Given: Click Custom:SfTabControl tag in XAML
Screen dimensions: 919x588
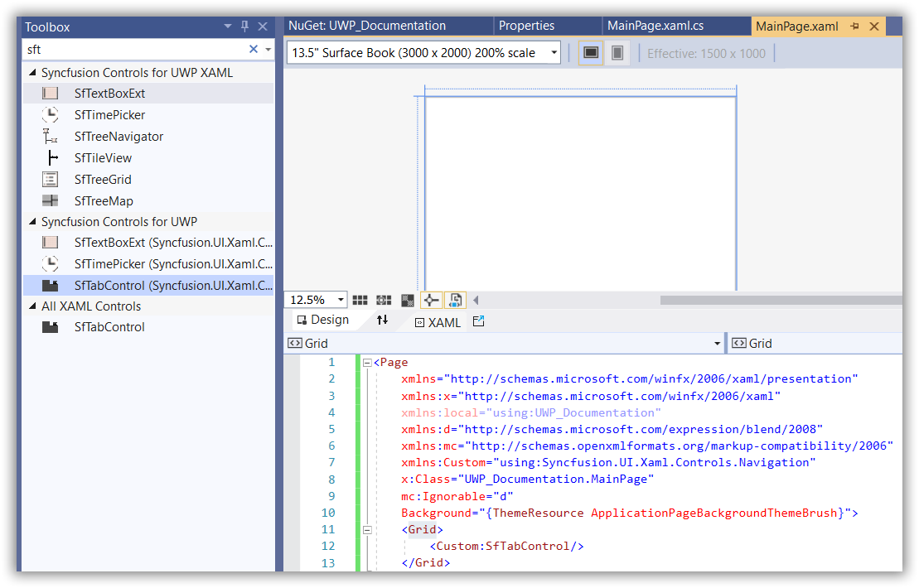Looking at the screenshot, I should (507, 547).
